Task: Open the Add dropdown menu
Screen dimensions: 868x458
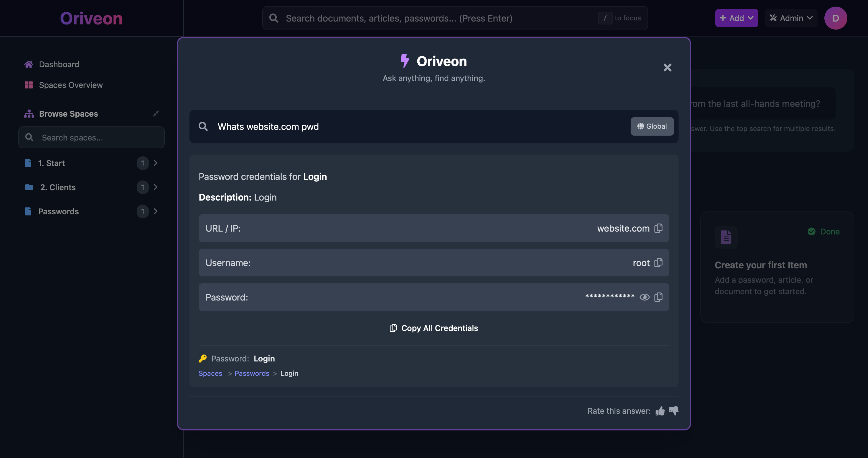Action: (x=737, y=18)
